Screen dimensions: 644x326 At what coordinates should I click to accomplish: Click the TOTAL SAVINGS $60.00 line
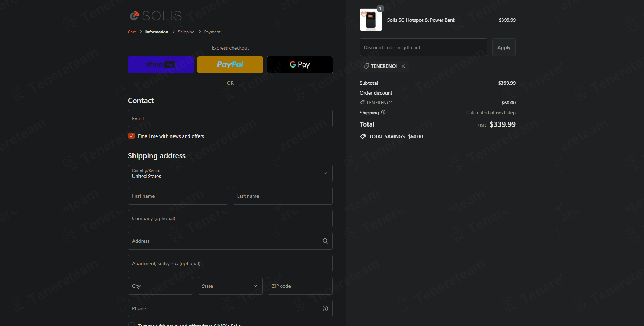tap(391, 136)
